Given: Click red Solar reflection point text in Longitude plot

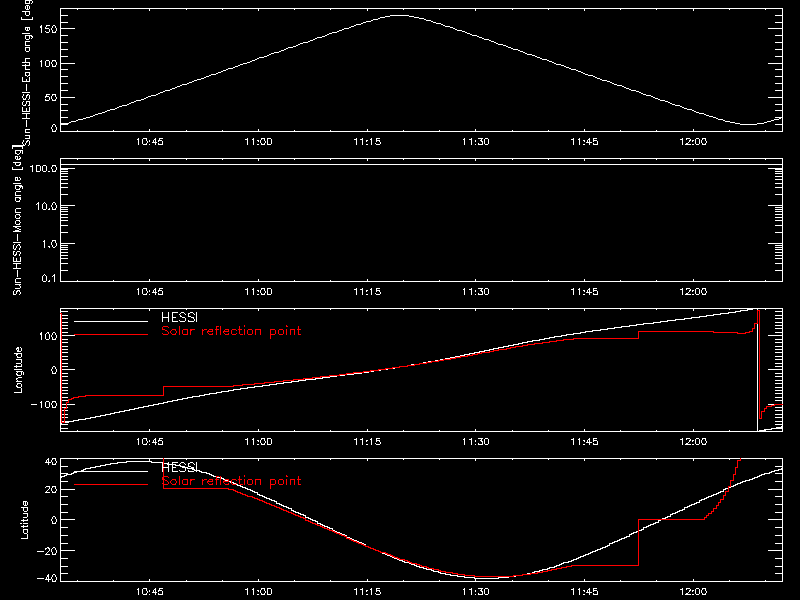Looking at the screenshot, I should point(231,331).
